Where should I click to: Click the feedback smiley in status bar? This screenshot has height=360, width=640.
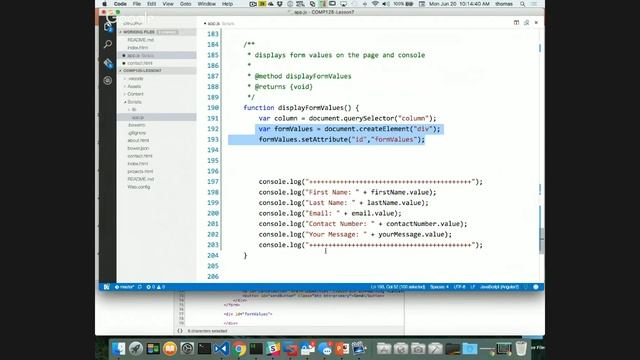pos(536,287)
